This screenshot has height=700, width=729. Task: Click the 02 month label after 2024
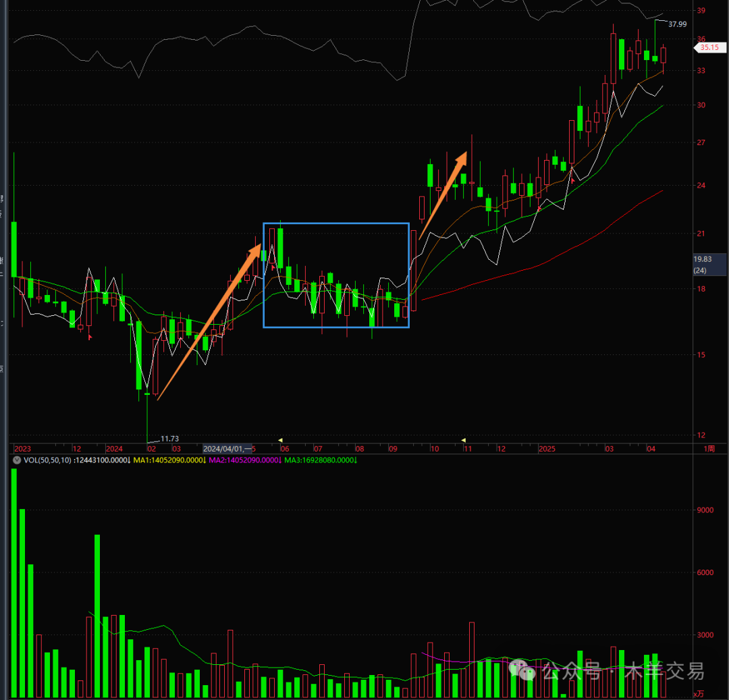tap(152, 448)
